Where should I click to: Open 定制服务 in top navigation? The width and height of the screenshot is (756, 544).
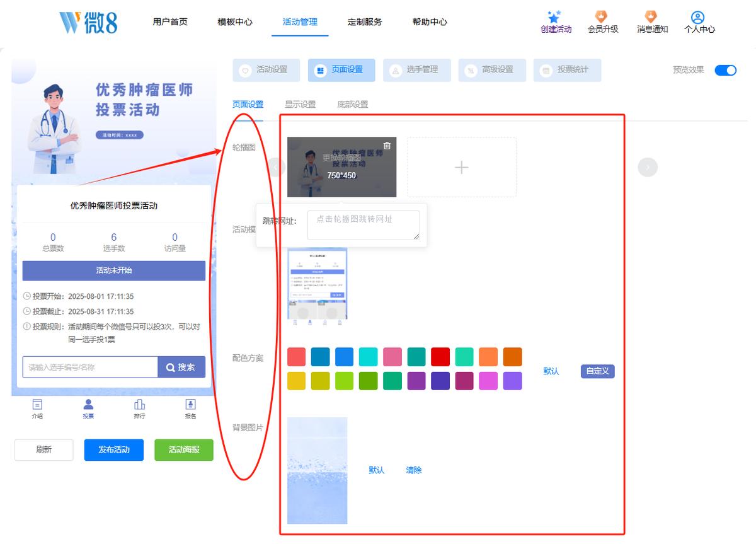[365, 22]
